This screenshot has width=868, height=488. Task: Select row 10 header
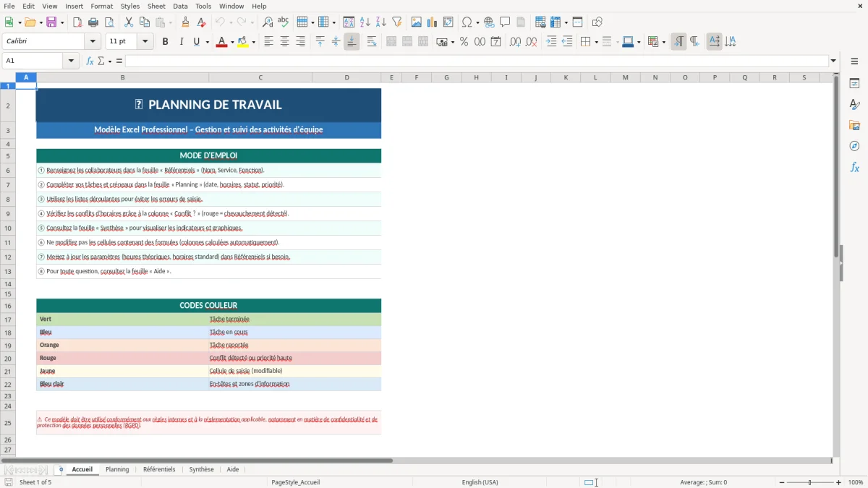pyautogui.click(x=8, y=228)
